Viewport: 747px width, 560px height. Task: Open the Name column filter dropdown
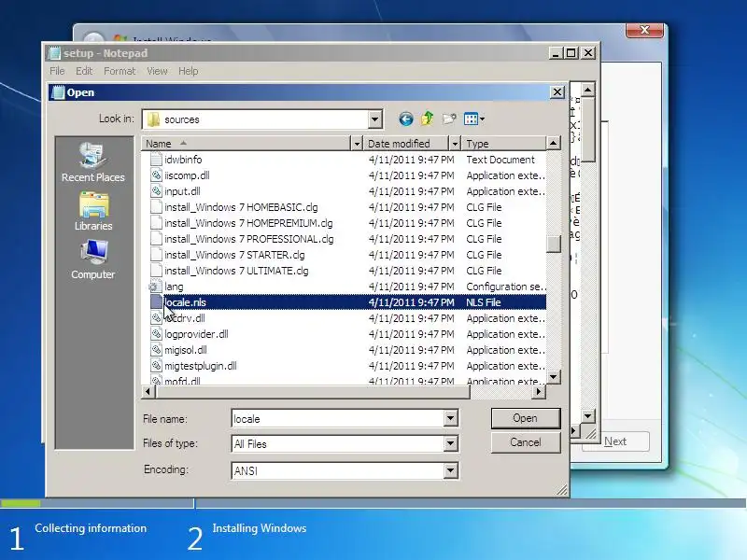[x=357, y=144]
